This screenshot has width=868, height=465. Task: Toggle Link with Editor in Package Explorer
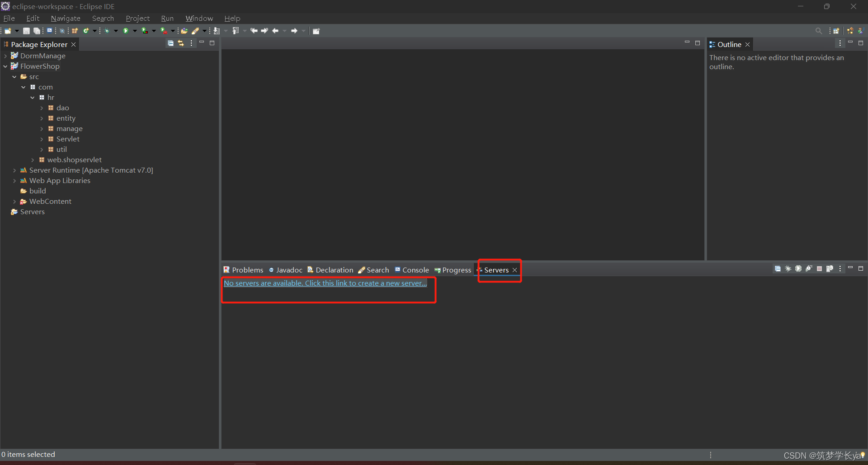(x=181, y=43)
